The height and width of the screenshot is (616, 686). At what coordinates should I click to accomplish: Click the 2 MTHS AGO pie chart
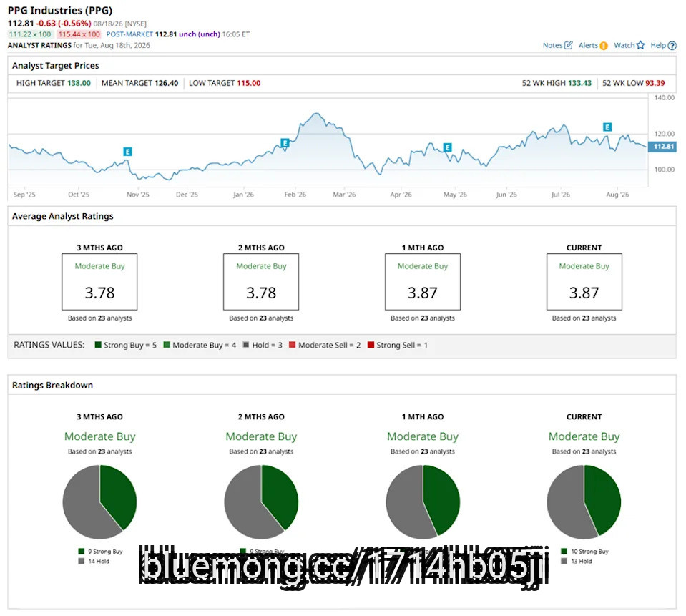(261, 502)
